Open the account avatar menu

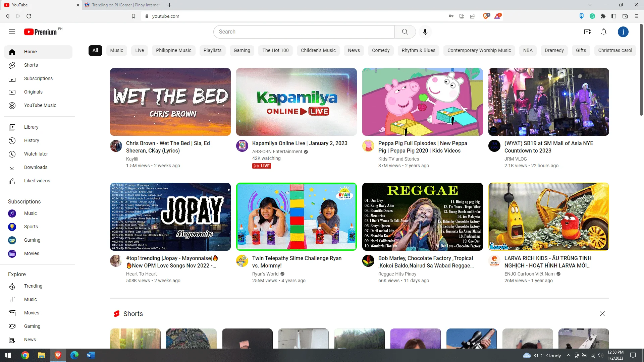(623, 32)
